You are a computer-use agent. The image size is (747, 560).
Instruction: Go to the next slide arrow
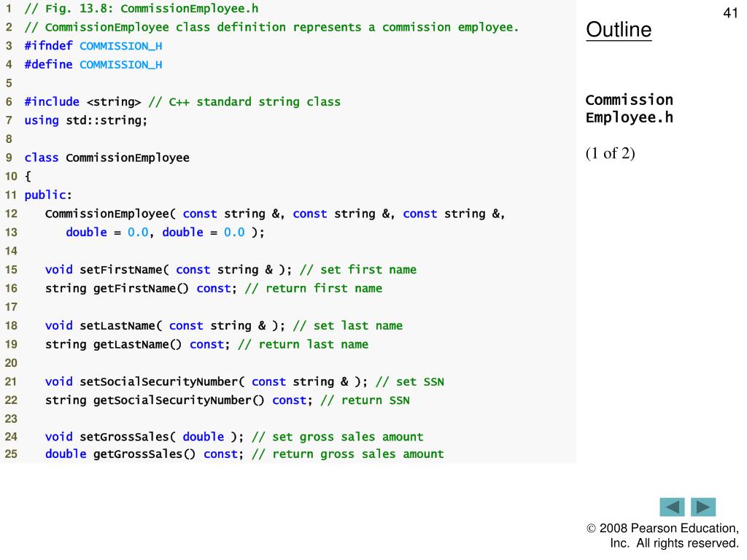[703, 507]
